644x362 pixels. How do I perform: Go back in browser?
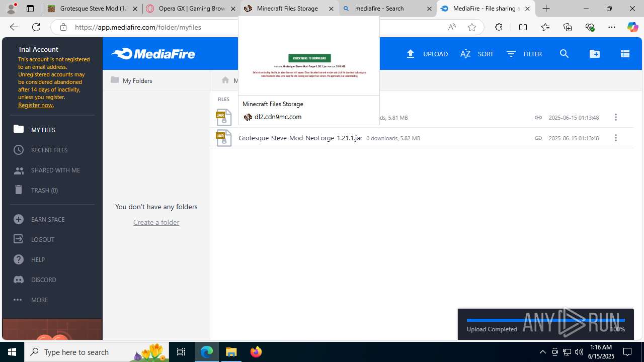pyautogui.click(x=14, y=27)
